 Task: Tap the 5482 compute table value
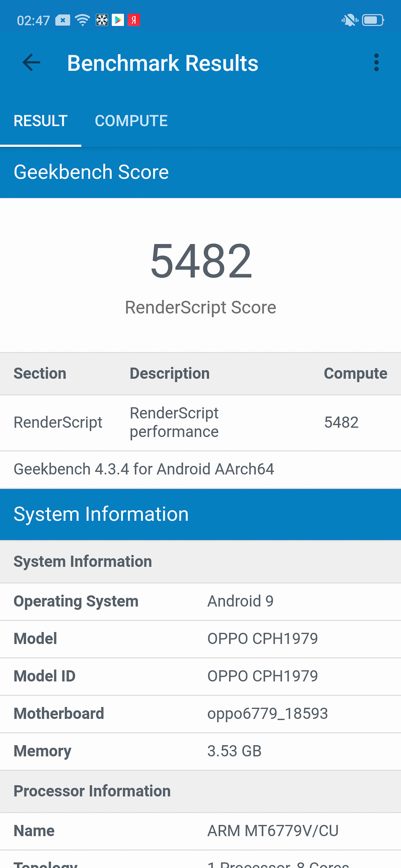(341, 423)
